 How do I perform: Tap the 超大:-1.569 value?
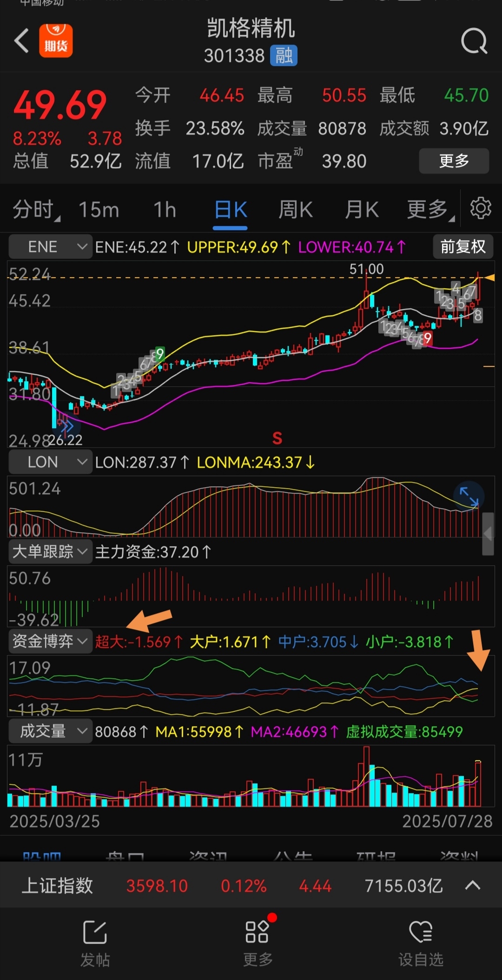[139, 642]
